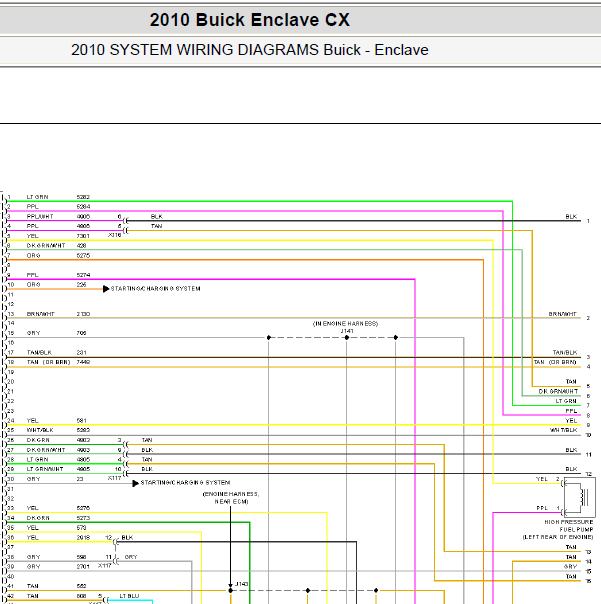
Task: Click the PPL/WHT wire label at pin 3
Action: 40,216
